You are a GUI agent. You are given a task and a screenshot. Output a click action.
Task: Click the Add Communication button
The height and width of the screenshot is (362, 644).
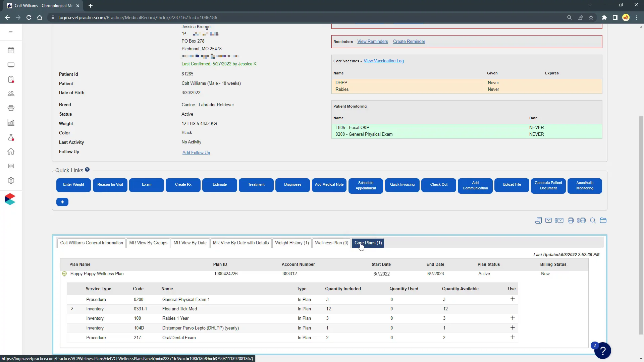tap(475, 186)
